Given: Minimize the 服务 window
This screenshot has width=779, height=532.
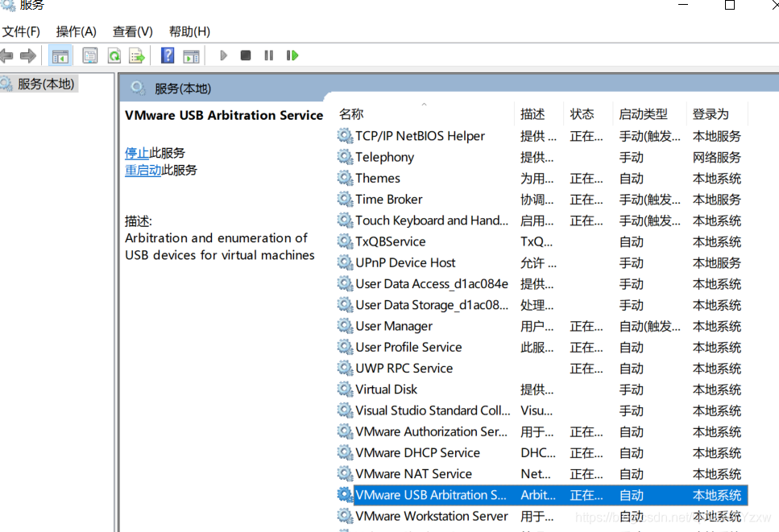Looking at the screenshot, I should click(683, 5).
